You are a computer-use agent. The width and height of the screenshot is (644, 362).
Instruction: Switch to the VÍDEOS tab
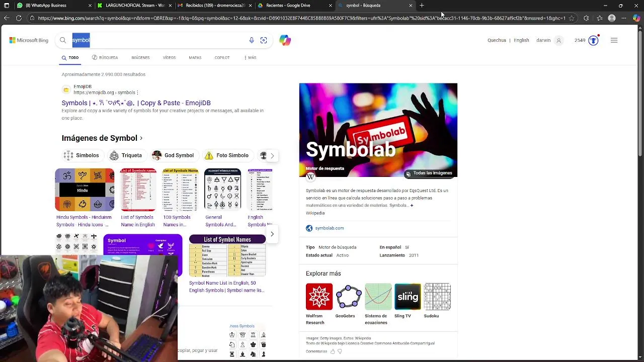[x=169, y=58]
